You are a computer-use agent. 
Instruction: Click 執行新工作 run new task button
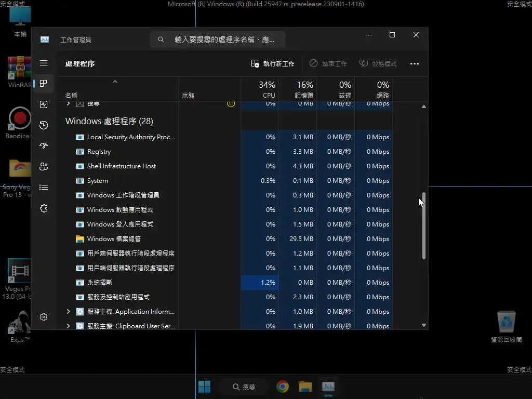click(273, 63)
